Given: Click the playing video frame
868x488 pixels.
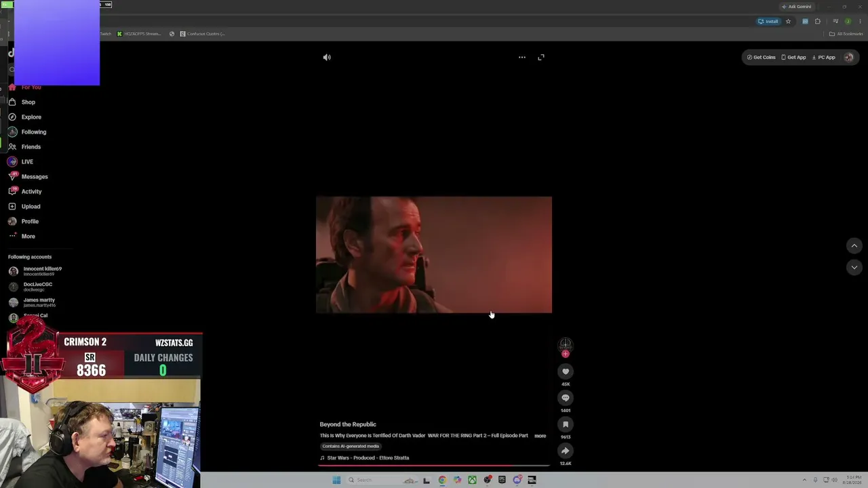Looking at the screenshot, I should [434, 255].
